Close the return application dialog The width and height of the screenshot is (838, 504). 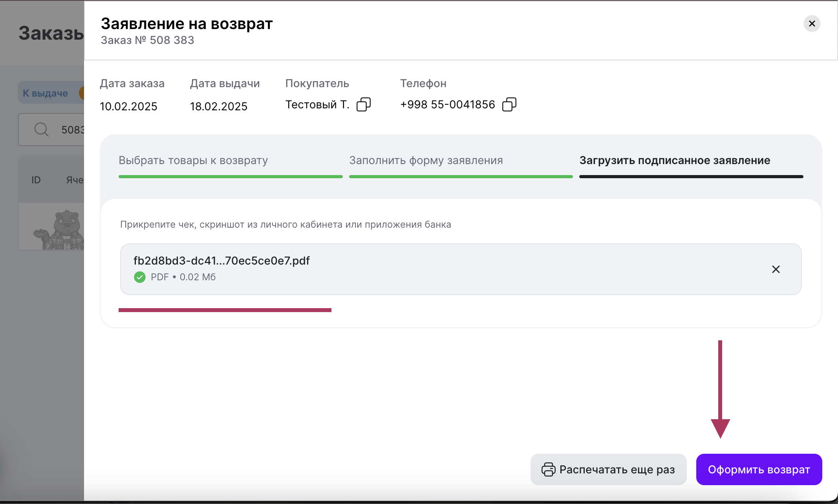[812, 24]
